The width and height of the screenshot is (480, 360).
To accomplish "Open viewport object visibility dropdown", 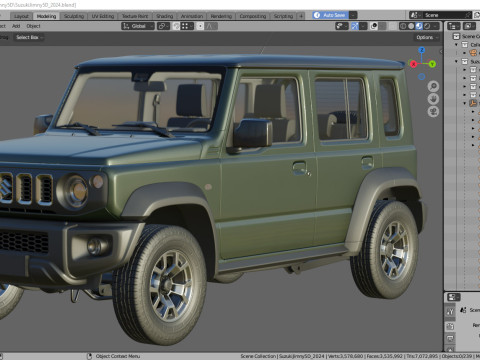I will [x=342, y=26].
